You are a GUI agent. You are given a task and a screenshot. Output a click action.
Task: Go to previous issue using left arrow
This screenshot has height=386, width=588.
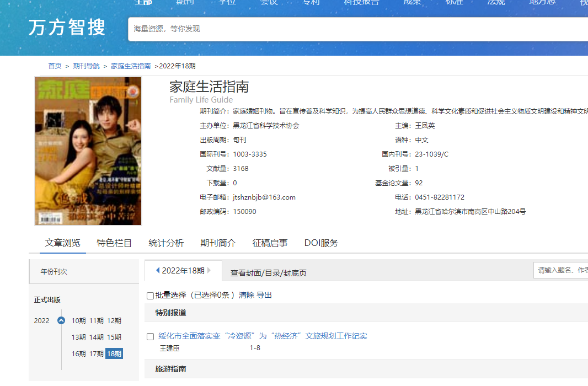[x=158, y=270]
